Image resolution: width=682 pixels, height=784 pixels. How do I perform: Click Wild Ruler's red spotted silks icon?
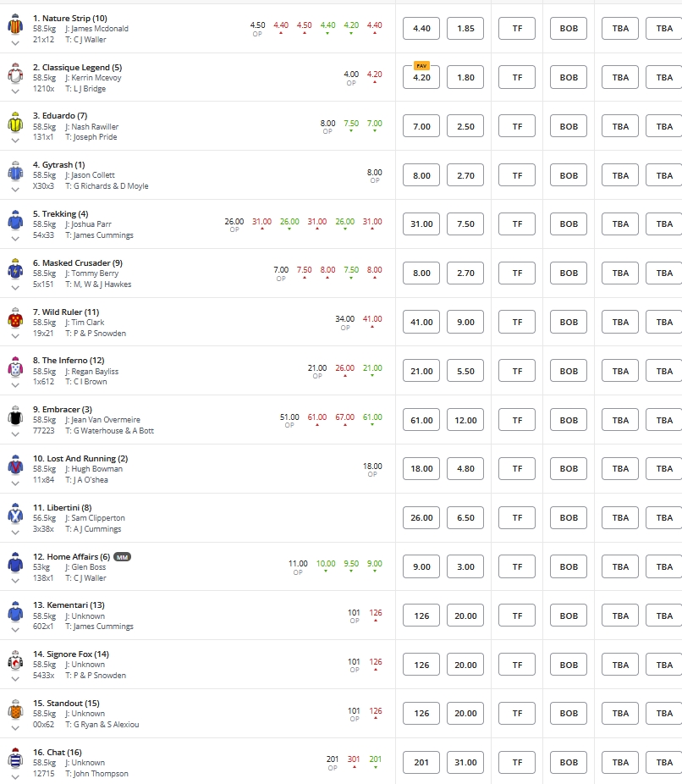[15, 318]
